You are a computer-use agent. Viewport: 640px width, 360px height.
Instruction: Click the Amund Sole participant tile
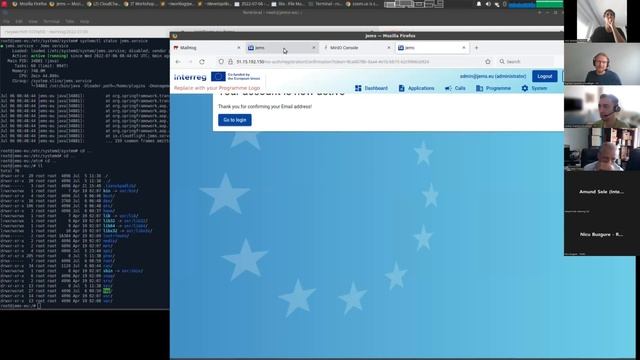click(602, 192)
